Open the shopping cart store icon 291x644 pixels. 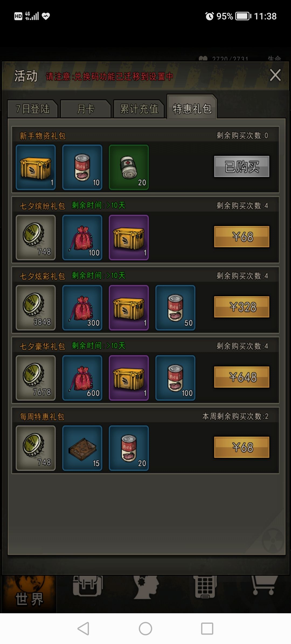tap(264, 585)
